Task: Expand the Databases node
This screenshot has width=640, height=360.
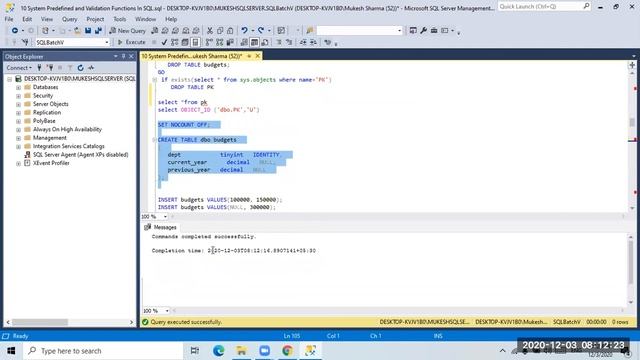Action: [18, 87]
